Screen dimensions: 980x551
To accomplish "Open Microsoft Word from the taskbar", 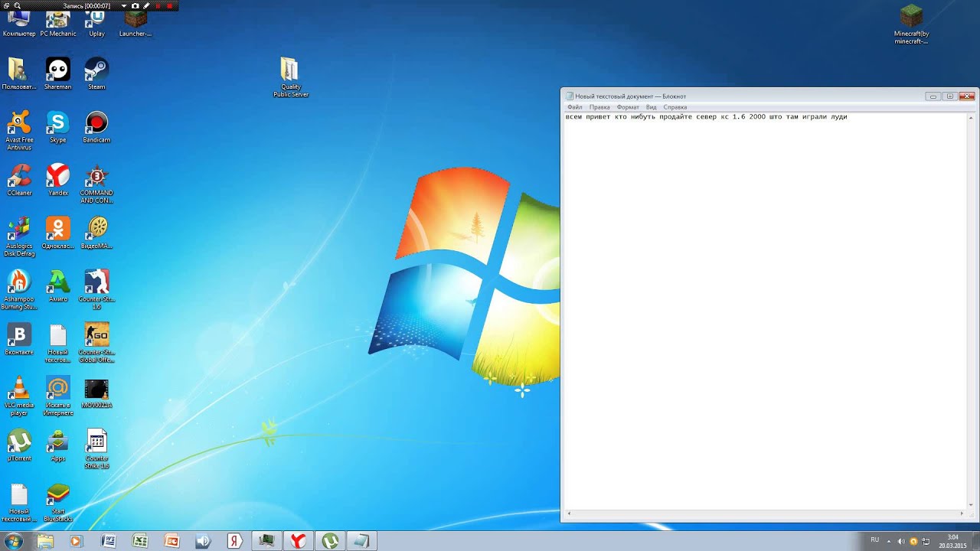I will coord(109,541).
